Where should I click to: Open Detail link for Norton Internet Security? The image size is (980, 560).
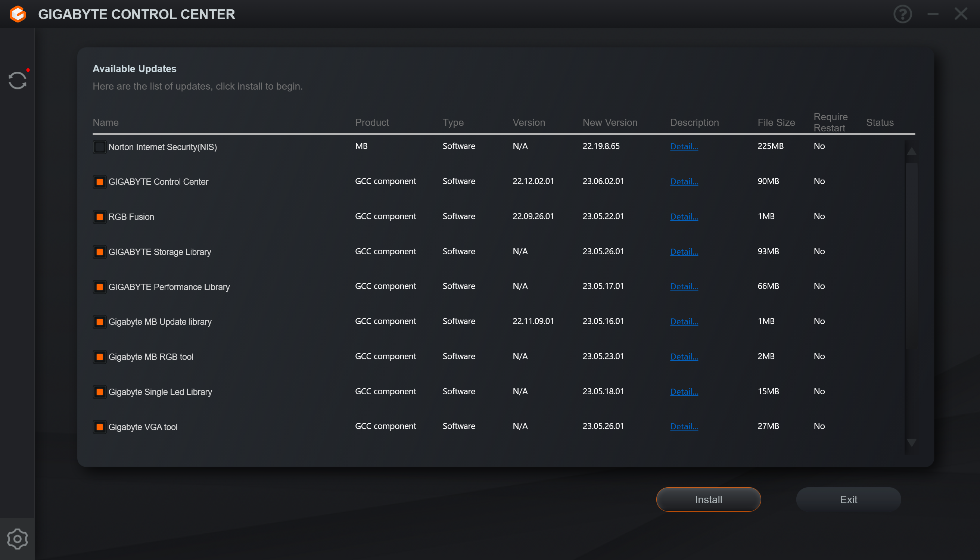tap(684, 147)
